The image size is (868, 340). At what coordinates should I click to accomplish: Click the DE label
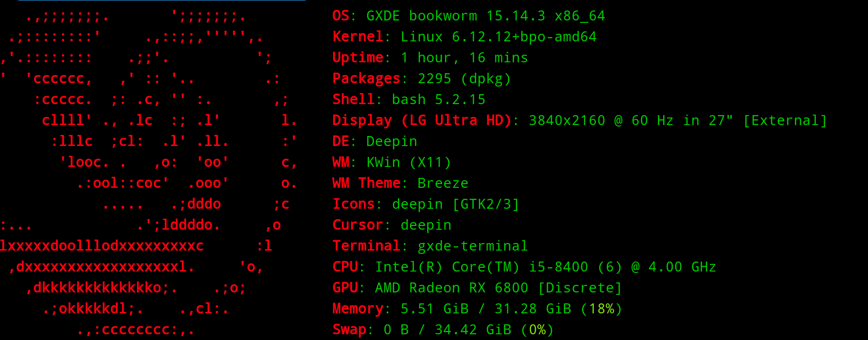pos(341,141)
